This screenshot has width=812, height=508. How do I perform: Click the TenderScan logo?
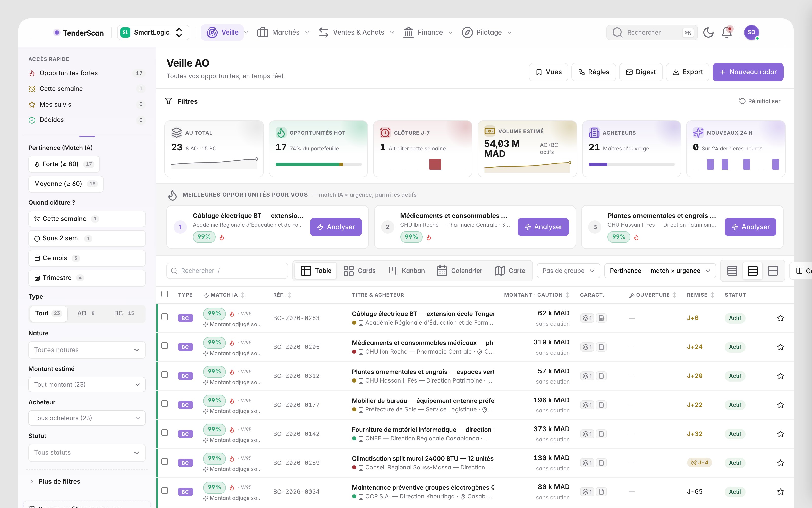(x=79, y=33)
